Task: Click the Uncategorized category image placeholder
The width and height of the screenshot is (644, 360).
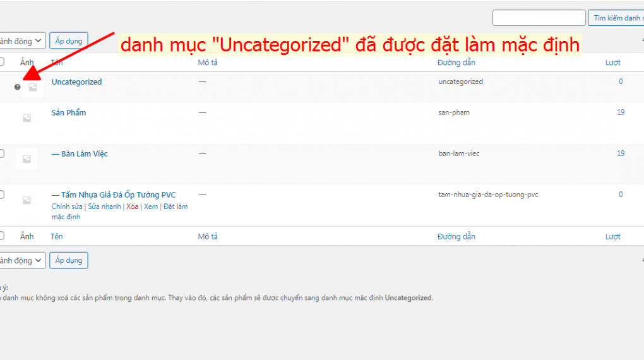Action: pyautogui.click(x=32, y=88)
